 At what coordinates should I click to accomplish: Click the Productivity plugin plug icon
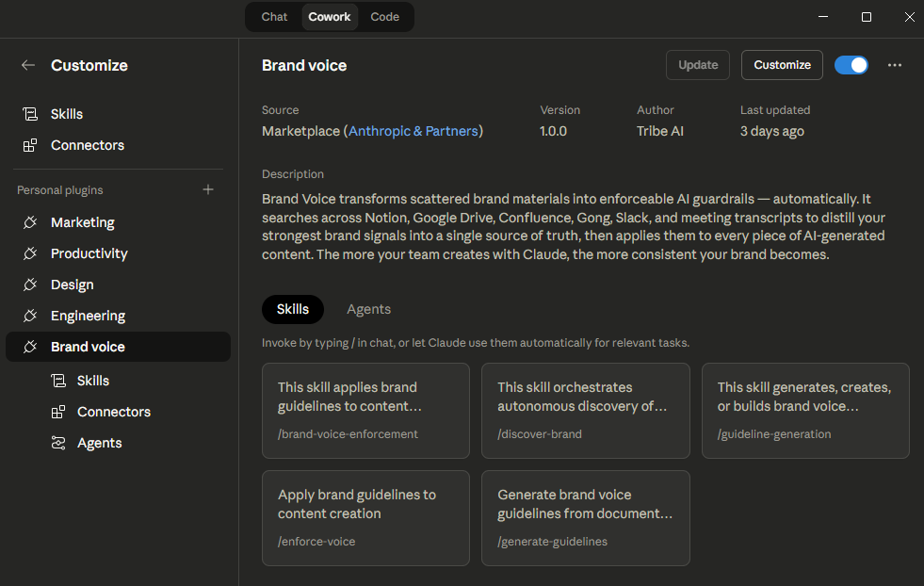(30, 253)
